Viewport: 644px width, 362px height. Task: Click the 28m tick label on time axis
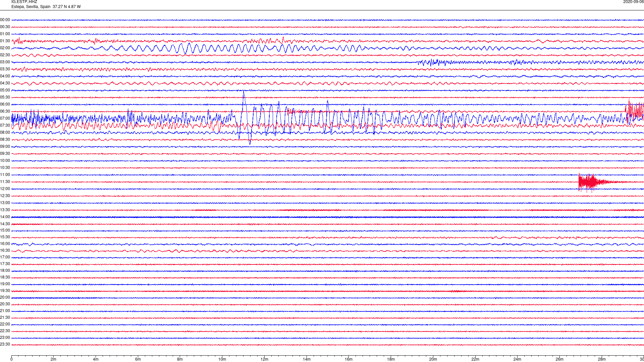[602, 360]
